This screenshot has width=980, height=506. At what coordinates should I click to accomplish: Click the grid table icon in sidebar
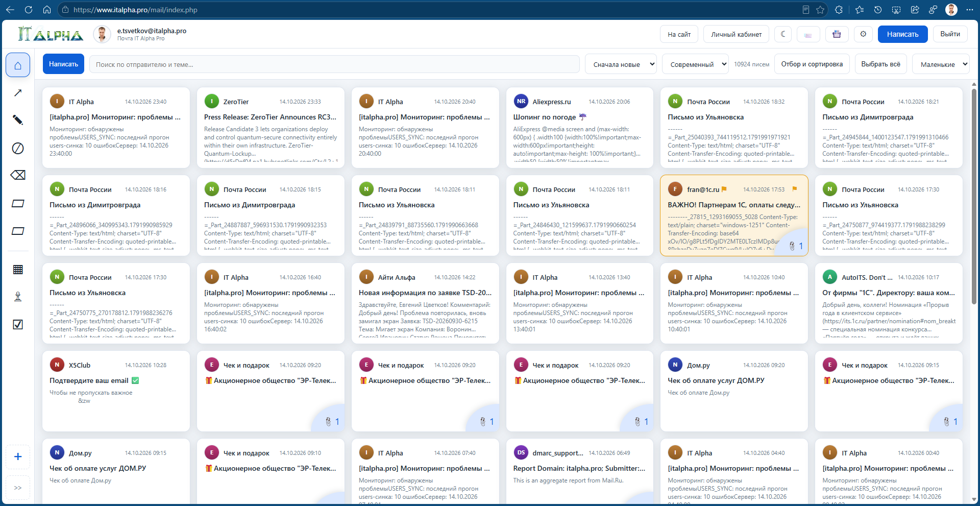click(x=18, y=270)
